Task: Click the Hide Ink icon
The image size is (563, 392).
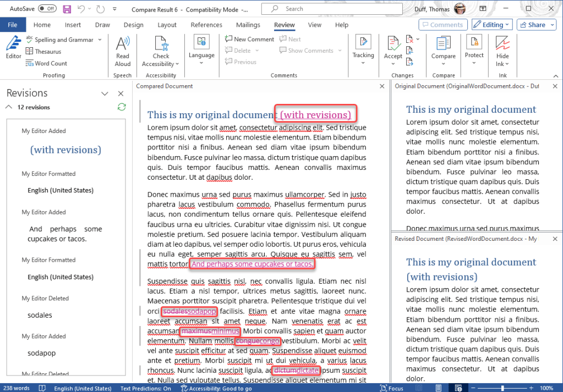Action: (x=502, y=51)
